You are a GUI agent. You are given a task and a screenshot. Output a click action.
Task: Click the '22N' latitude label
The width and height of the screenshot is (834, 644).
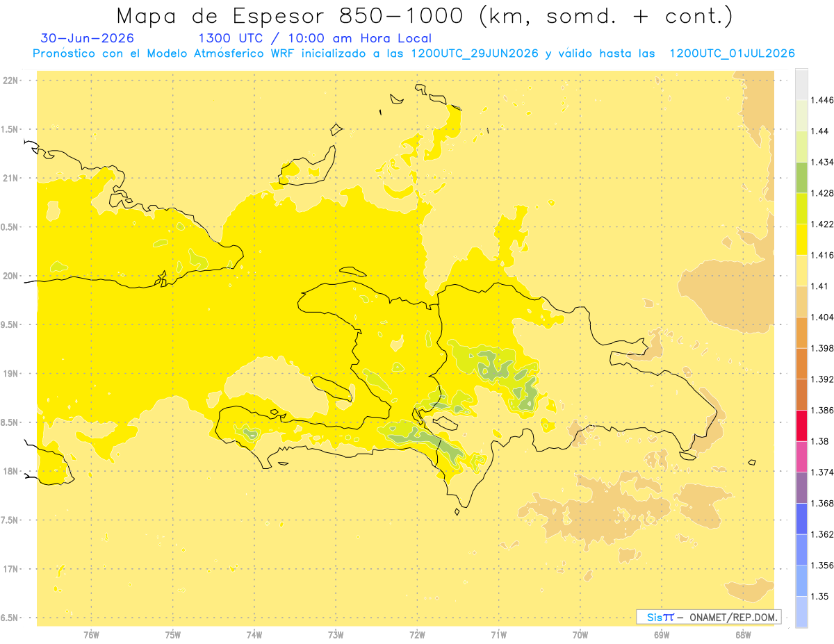(11, 81)
